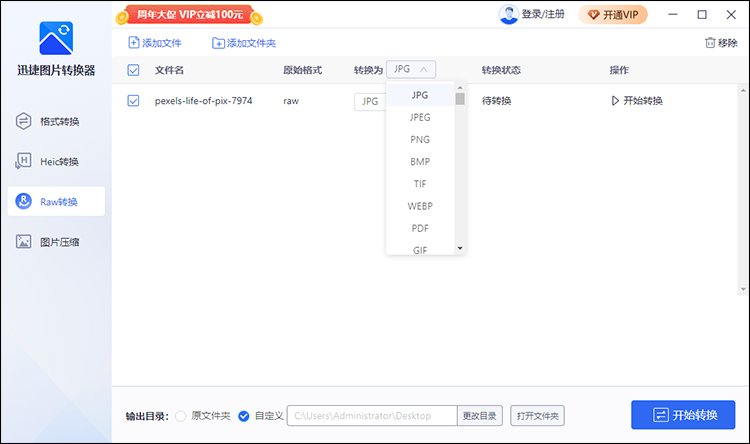This screenshot has height=444, width=750.
Task: Maximize the window
Action: click(702, 15)
